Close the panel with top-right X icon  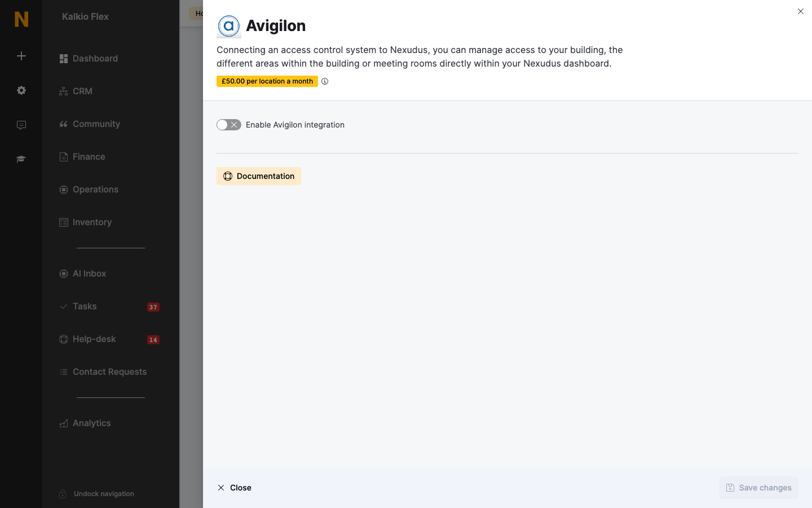click(x=801, y=11)
